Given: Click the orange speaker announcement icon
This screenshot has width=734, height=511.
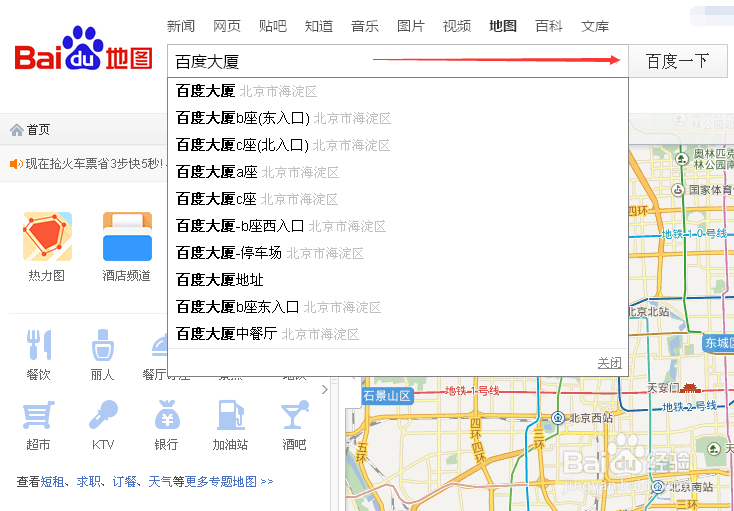Looking at the screenshot, I should click(x=16, y=164).
